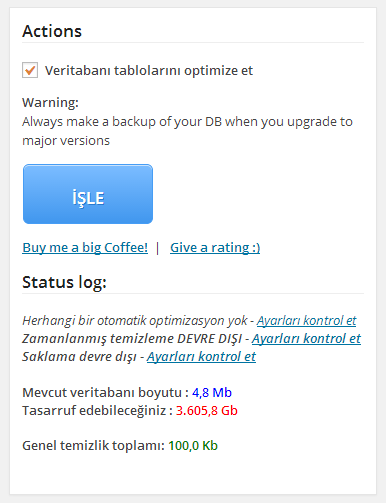Click the Actions section heading

click(x=52, y=31)
